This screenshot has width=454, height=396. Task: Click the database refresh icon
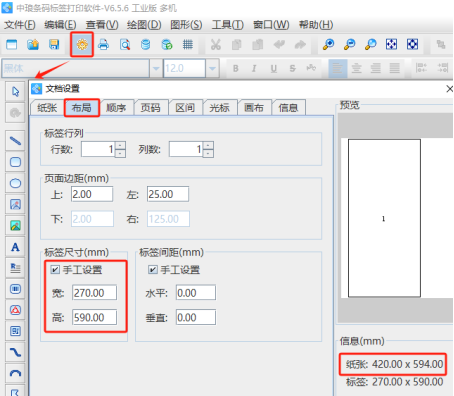coord(167,44)
